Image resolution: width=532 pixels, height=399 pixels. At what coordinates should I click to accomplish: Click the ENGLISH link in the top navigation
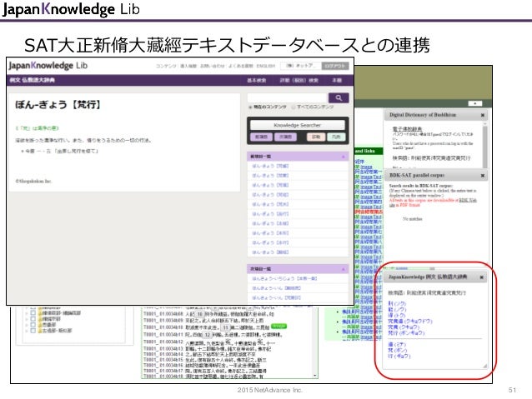[x=266, y=66]
